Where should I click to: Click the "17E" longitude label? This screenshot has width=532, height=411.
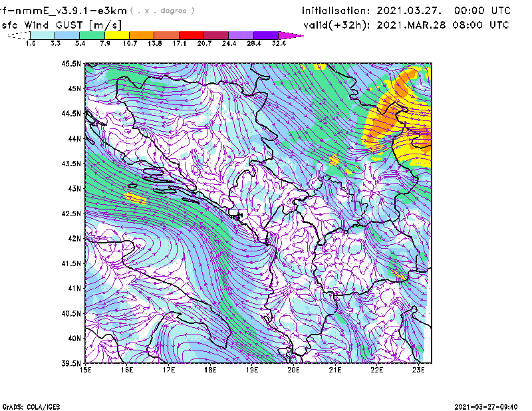tap(169, 370)
